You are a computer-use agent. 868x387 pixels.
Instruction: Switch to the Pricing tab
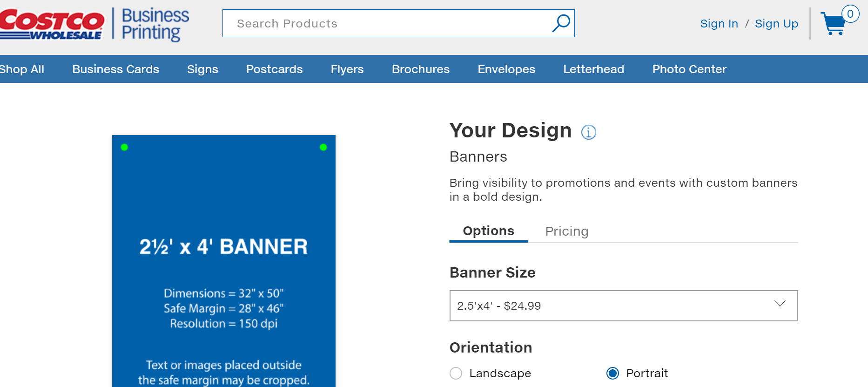566,231
